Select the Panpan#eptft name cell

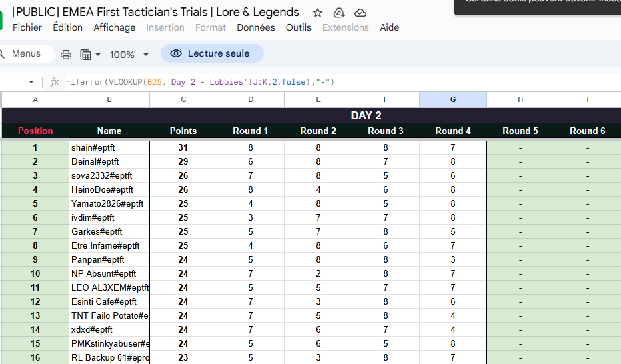click(x=109, y=259)
